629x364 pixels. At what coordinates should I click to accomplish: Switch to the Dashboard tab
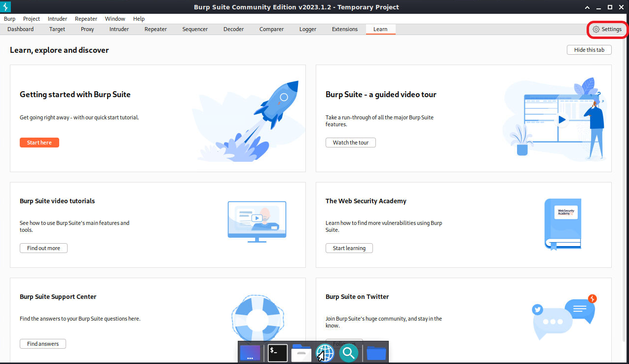click(x=21, y=29)
